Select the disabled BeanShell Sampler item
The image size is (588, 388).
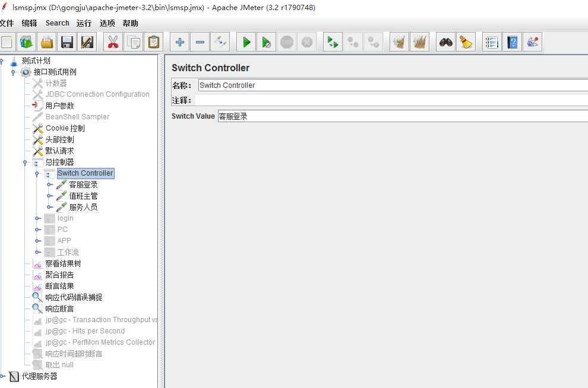coord(77,117)
